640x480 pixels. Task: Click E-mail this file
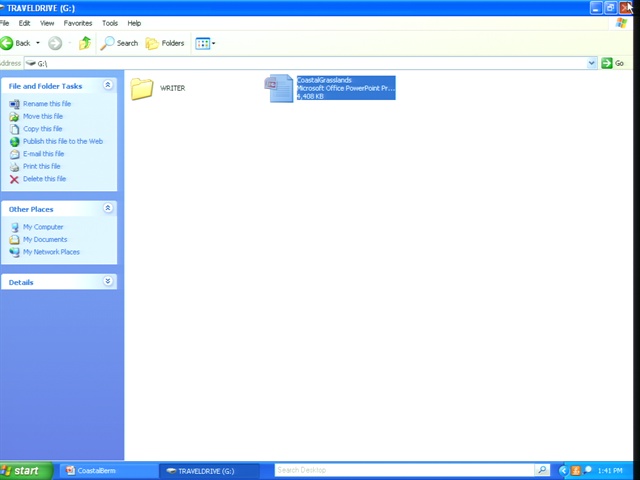point(44,154)
